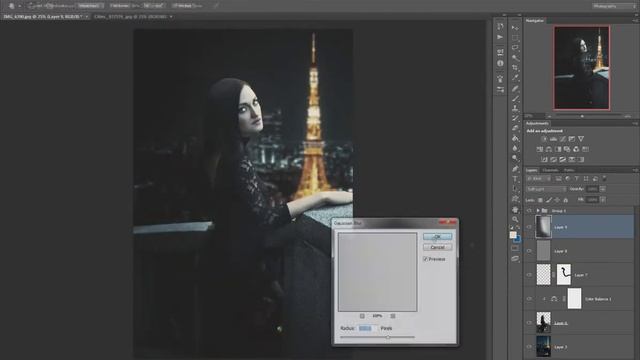The height and width of the screenshot is (360, 640).
Task: Select the Crop tool
Action: [516, 68]
